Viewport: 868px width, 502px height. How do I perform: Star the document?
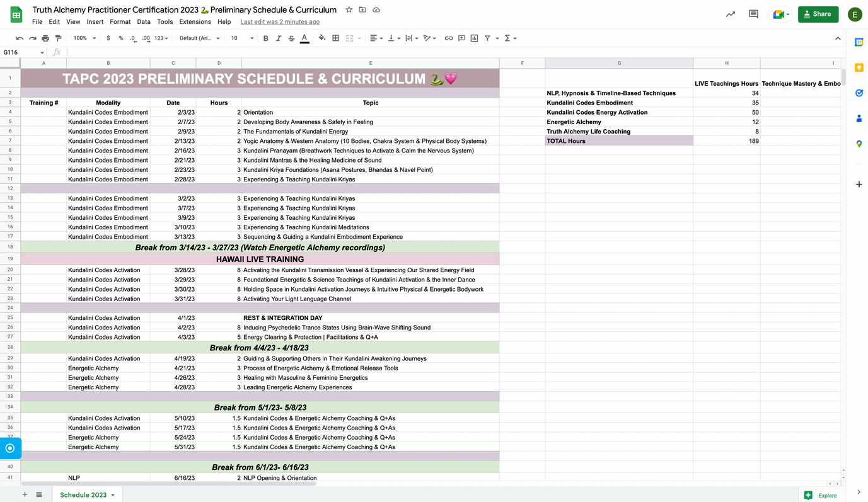[349, 10]
